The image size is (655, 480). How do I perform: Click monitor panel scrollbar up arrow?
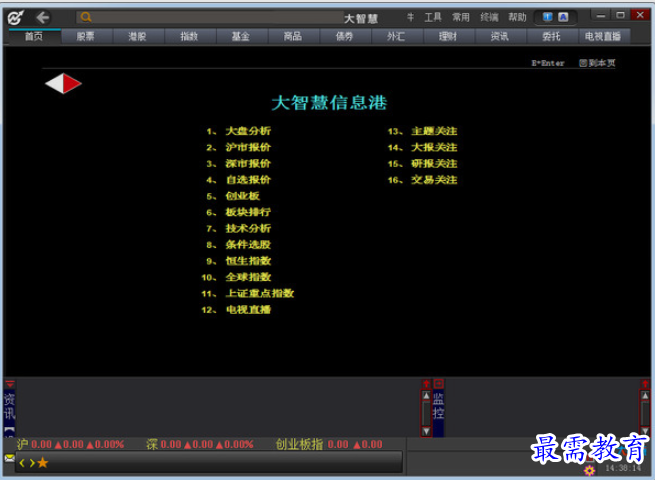[645, 395]
